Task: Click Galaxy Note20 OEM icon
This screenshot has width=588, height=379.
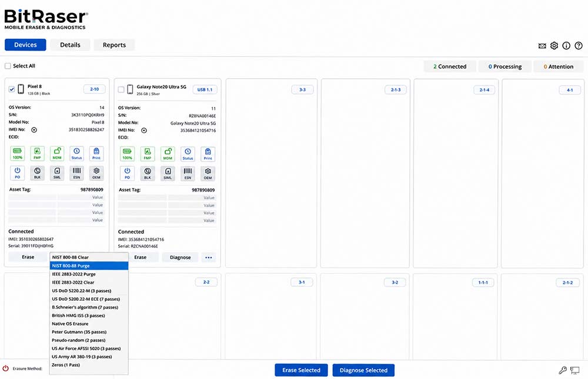Action: (208, 173)
